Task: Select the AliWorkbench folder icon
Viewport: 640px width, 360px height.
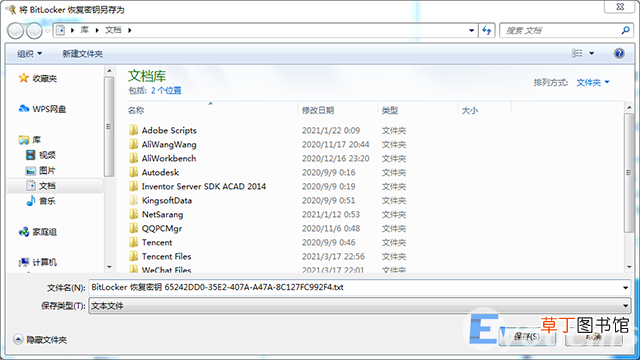Action: [133, 158]
